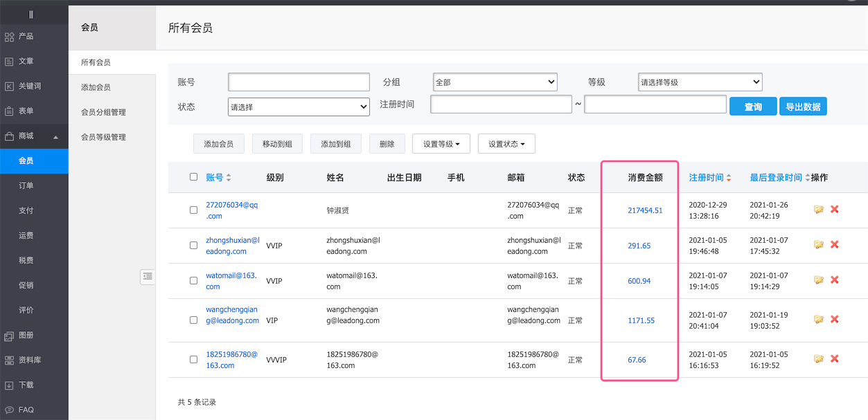Click the red delete icon for zhongshuxian row
The height and width of the screenshot is (420, 868).
point(835,245)
